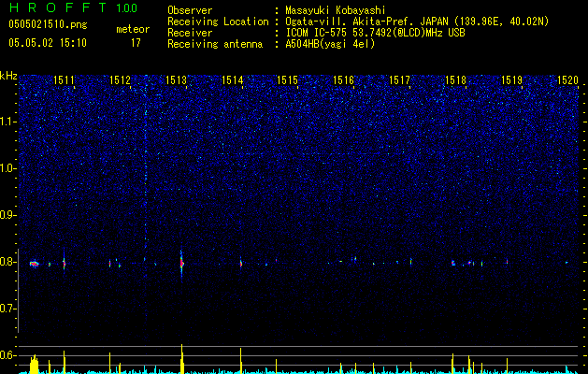This screenshot has width=588, height=374.
Task: Click the long-duration echo at the spectrogram's left edge
Action: [35, 264]
